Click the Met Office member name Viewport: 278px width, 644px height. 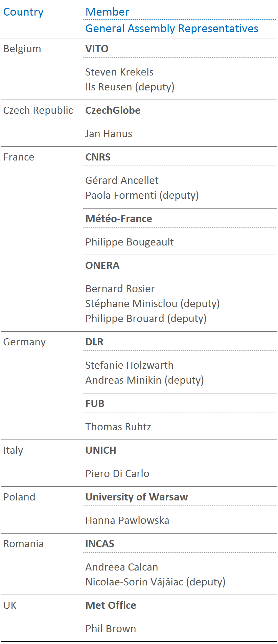(111, 605)
